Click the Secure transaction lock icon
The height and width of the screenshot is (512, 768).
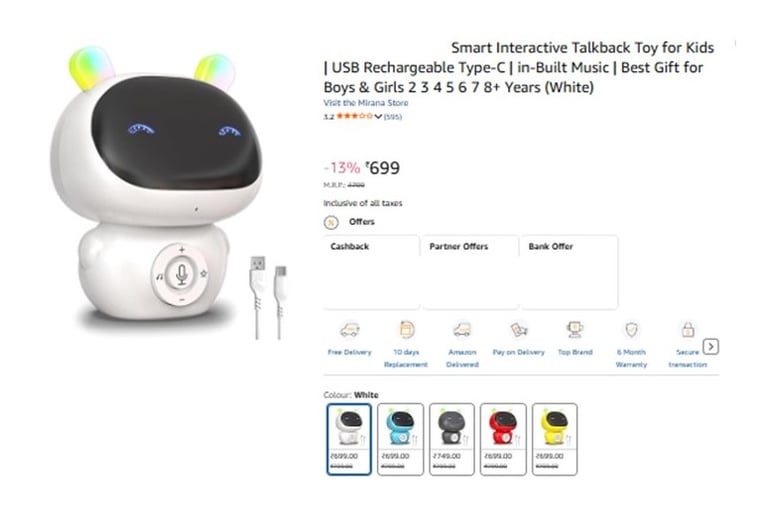point(688,329)
